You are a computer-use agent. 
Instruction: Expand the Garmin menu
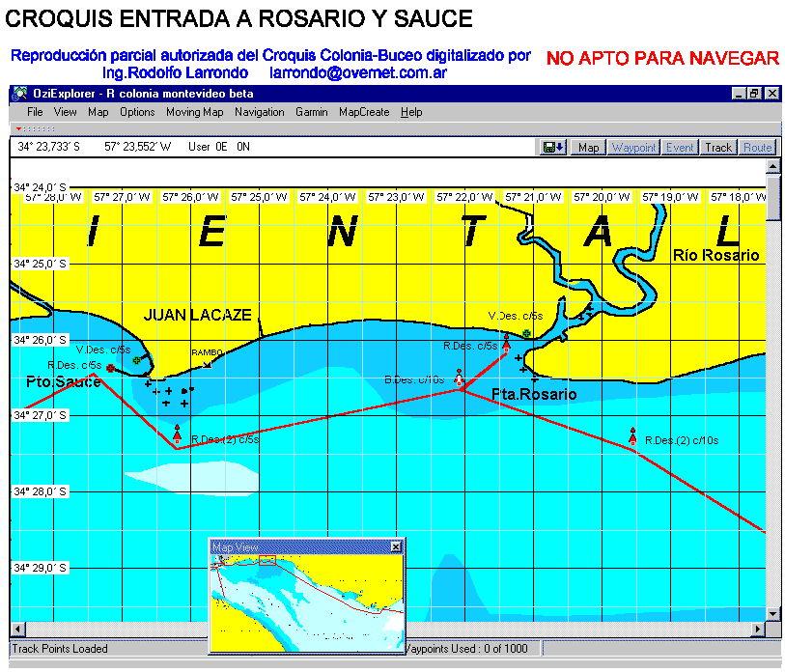point(311,112)
